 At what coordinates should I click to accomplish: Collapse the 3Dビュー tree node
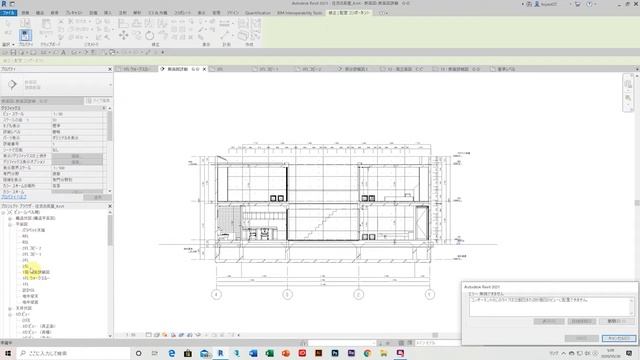click(10, 315)
